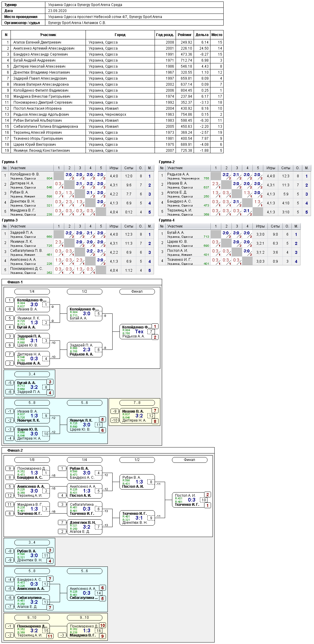Open the Колойденко vs Редьков final match box
Viewport: 314px width, 644px height.
pyautogui.click(x=137, y=332)
